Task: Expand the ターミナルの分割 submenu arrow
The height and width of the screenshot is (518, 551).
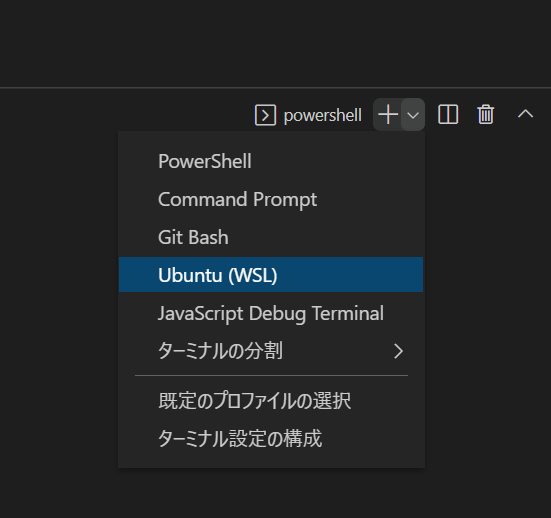Action: 398,351
